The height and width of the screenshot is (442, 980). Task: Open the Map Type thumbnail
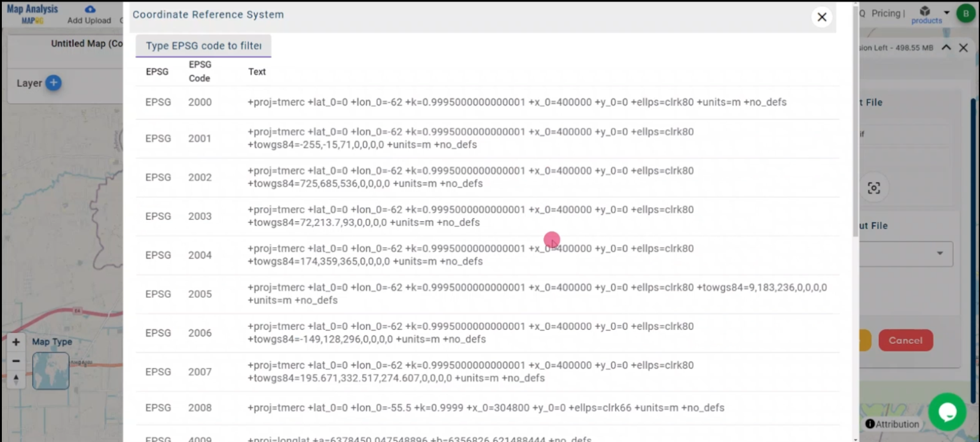tap(51, 371)
